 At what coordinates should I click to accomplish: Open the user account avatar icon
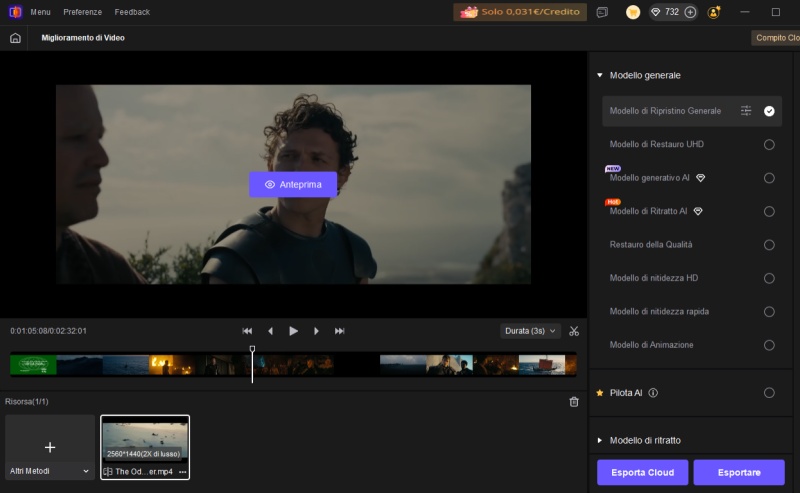(714, 12)
